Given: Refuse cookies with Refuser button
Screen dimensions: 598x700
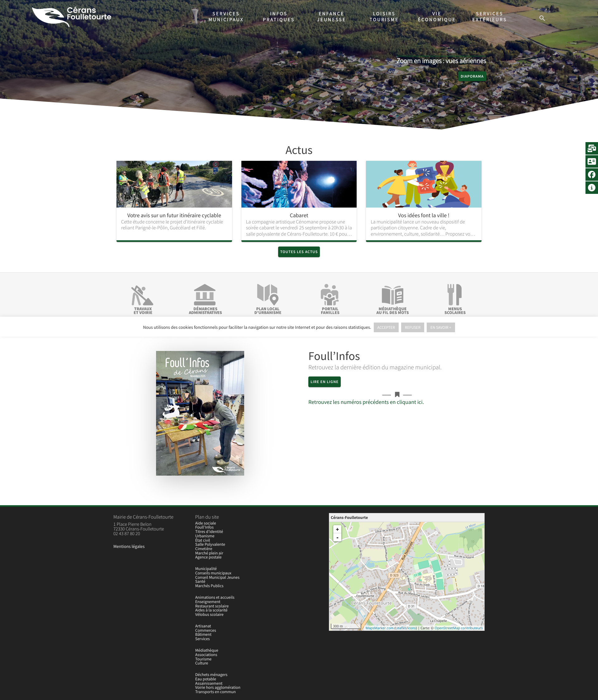Looking at the screenshot, I should [412, 327].
